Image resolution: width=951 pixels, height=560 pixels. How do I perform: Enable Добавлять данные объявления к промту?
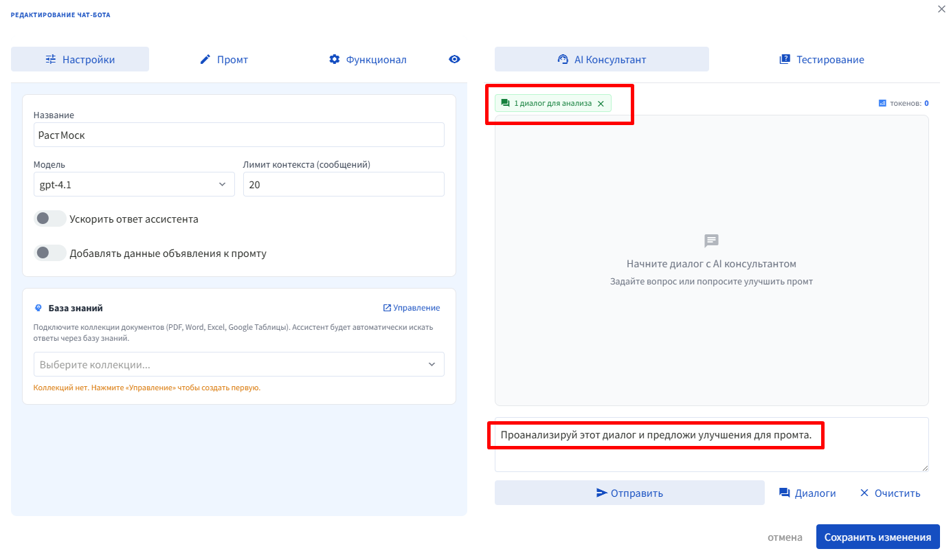click(x=49, y=253)
